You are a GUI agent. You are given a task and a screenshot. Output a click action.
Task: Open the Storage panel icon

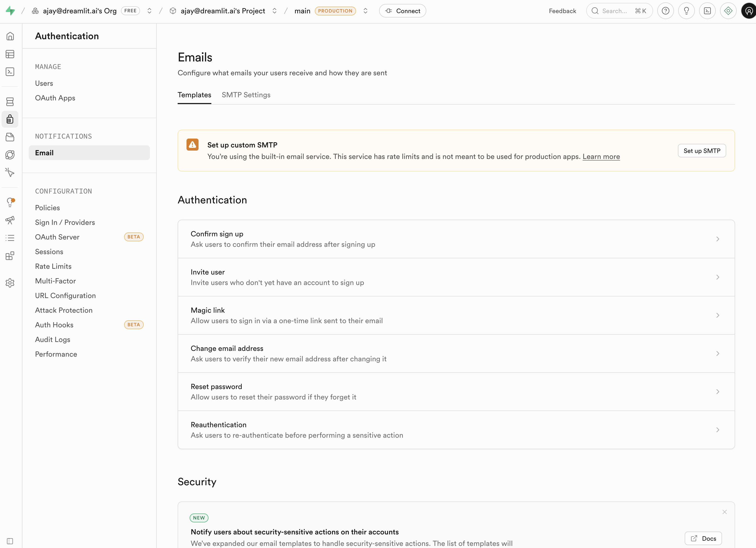[x=10, y=137]
